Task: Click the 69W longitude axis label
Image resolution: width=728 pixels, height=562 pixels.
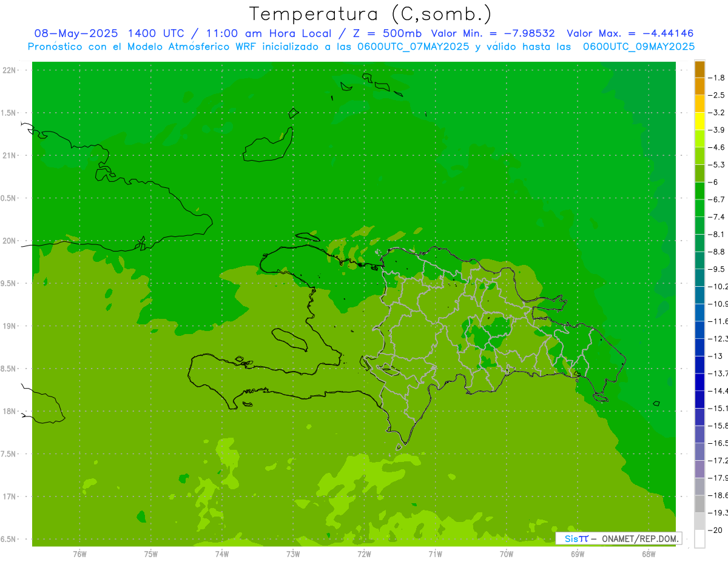Action: [x=578, y=554]
